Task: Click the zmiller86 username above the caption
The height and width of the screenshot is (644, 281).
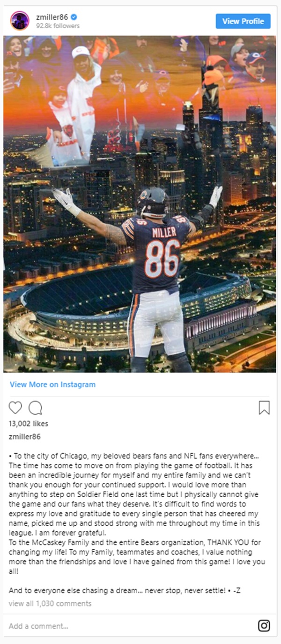Action: 25,437
